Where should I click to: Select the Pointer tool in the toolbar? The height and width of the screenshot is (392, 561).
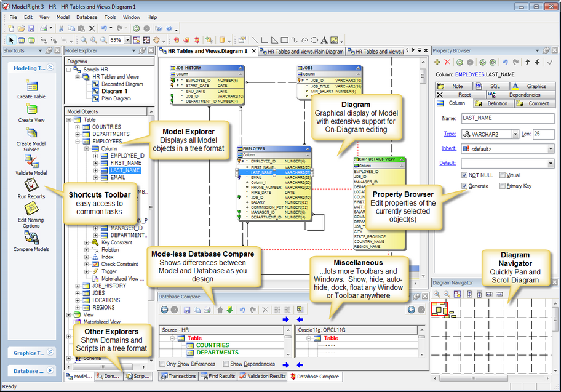(x=11, y=41)
